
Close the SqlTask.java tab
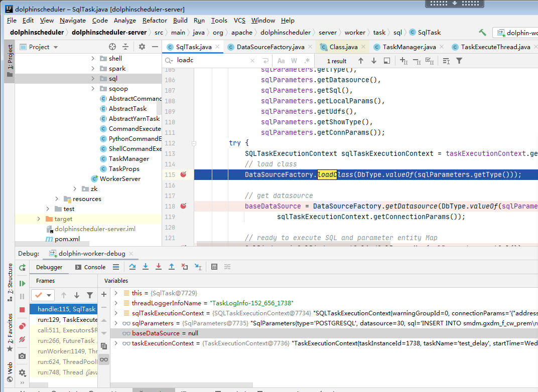(x=217, y=47)
